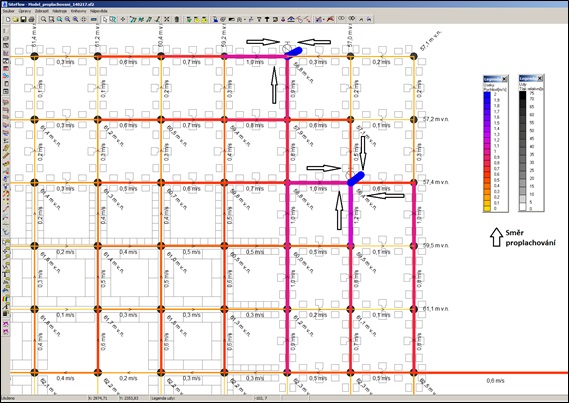569x403 pixels.
Task: Click the X delete icon in the toolbar
Action: pos(167,19)
